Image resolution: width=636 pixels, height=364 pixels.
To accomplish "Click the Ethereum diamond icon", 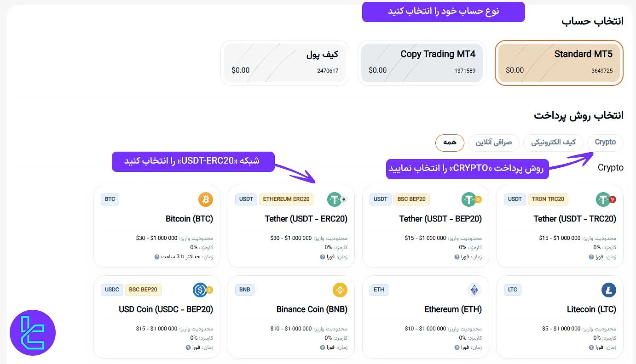I will [x=474, y=290].
